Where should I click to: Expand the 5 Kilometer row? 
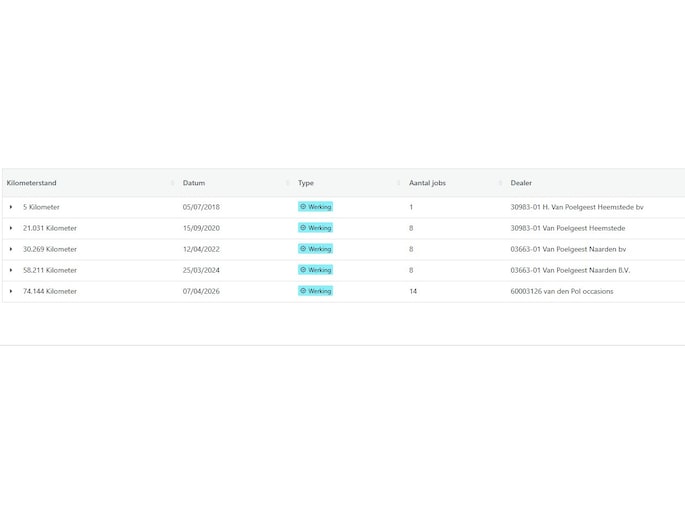11,207
